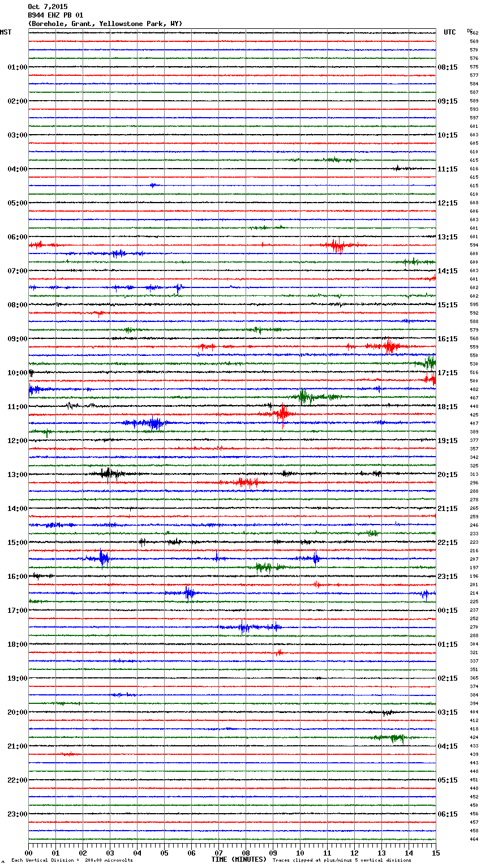481x868 pixels.
Task: Click the 13:00 MST row label
Action: coord(18,475)
